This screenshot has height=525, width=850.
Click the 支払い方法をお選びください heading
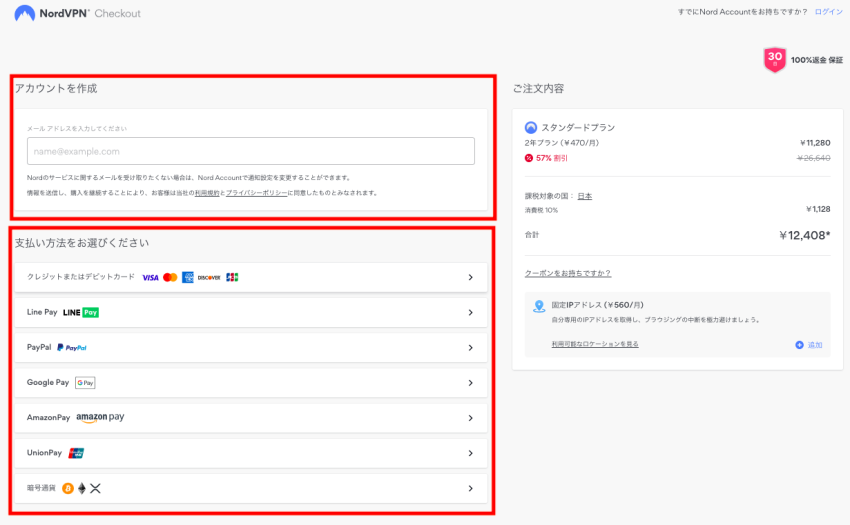[x=82, y=242]
